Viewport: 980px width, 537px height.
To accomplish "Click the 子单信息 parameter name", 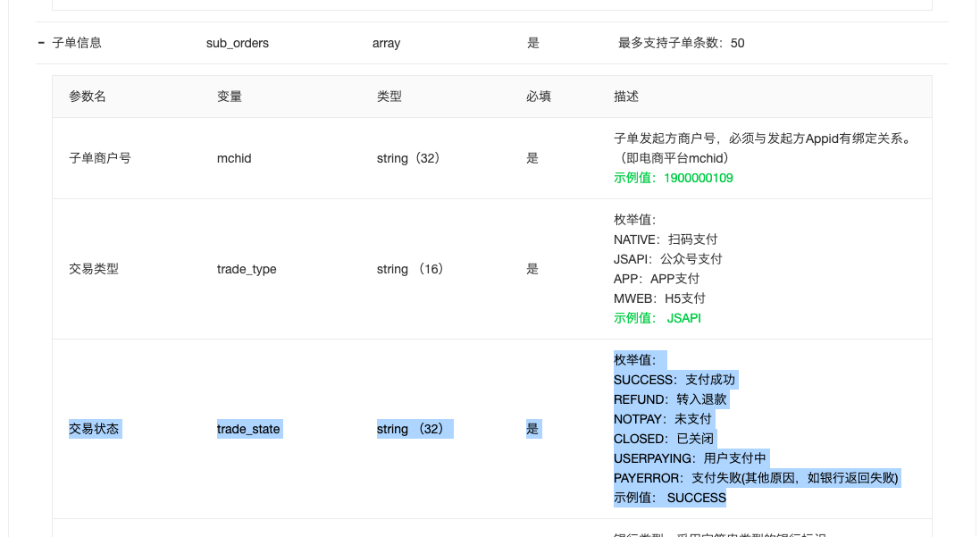I will [x=77, y=43].
